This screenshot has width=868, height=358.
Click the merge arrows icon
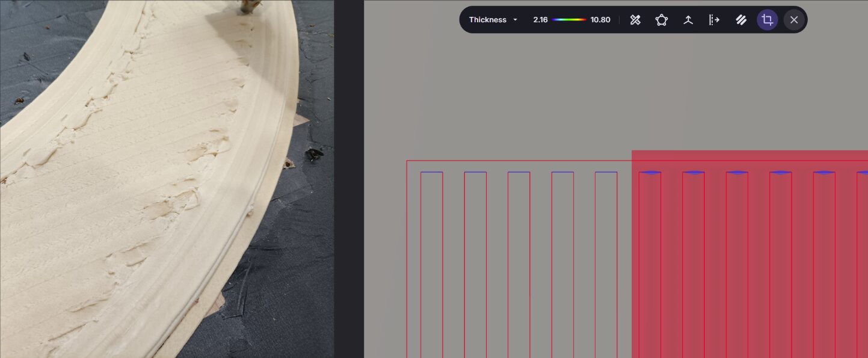688,20
